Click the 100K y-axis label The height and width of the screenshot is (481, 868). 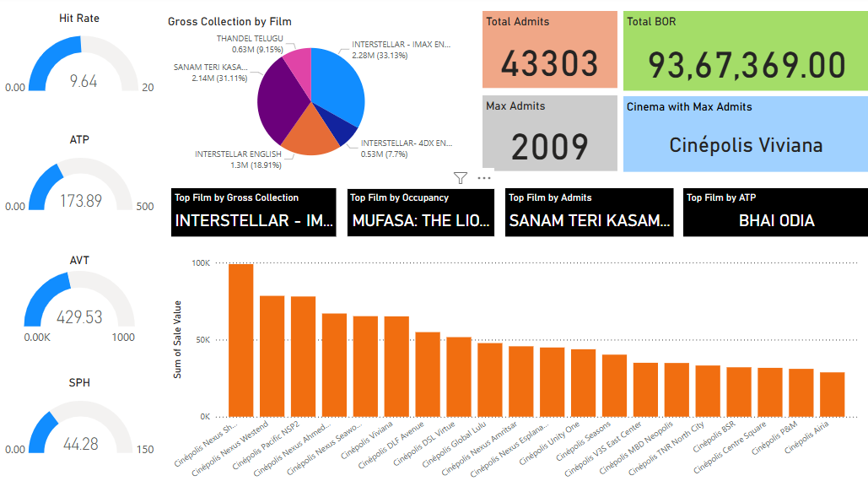pos(201,263)
